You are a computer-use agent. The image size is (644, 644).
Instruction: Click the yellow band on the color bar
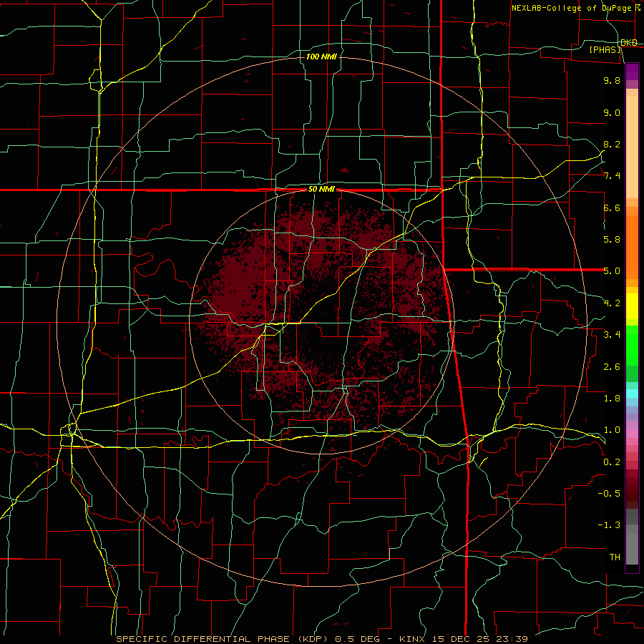point(632,306)
